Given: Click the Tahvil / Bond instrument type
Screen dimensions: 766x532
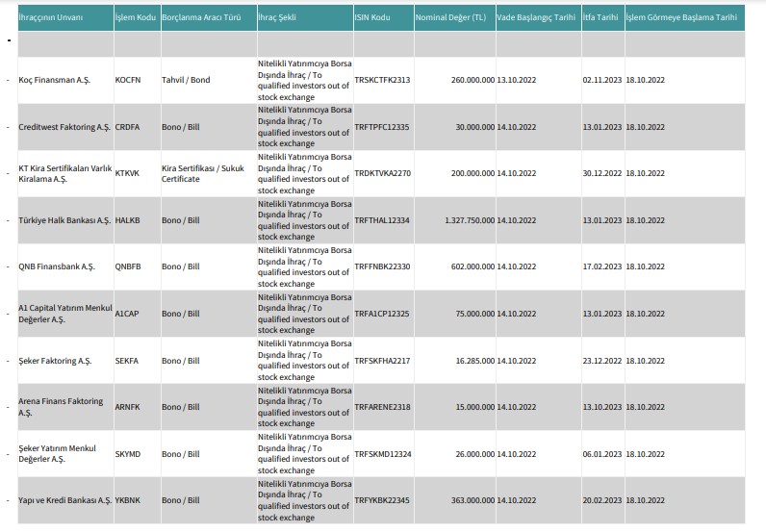Looking at the screenshot, I should (186, 80).
